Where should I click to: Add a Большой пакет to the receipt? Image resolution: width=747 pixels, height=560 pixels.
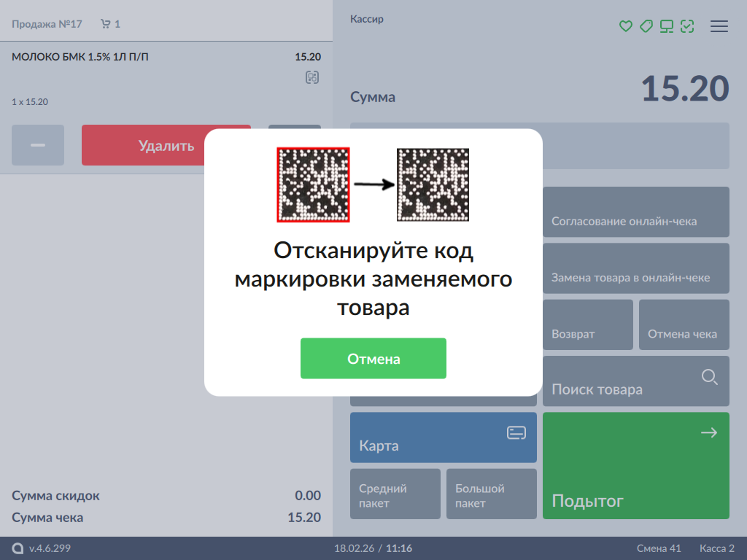(x=491, y=494)
